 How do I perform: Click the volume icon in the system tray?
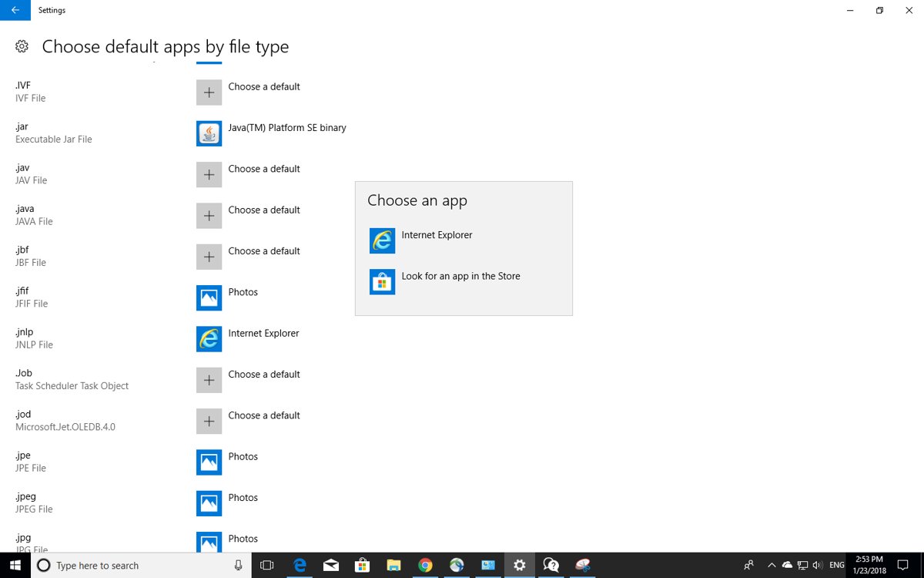point(817,566)
